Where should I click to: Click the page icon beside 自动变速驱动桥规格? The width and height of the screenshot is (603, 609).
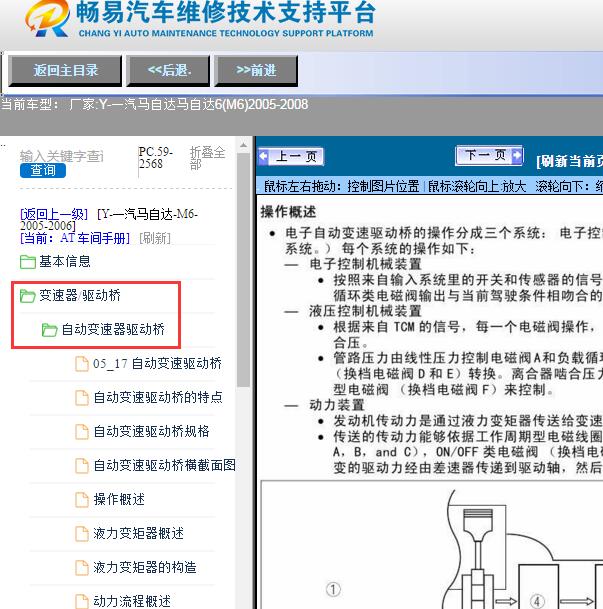[82, 432]
